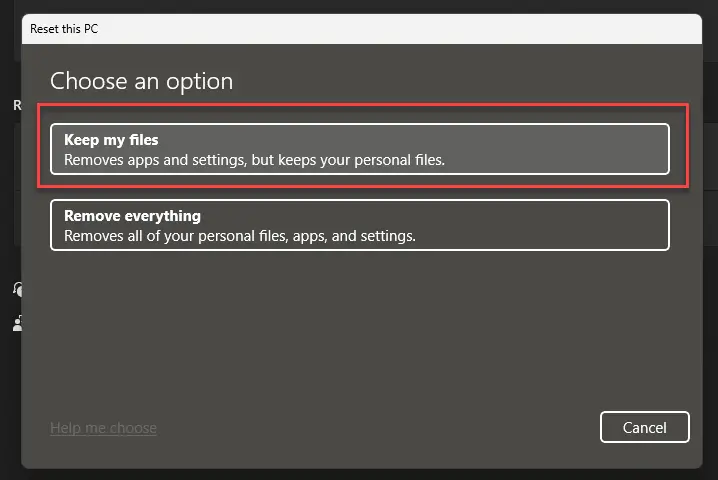Image resolution: width=718 pixels, height=480 pixels.
Task: Choose the Keep my files option
Action: point(359,149)
